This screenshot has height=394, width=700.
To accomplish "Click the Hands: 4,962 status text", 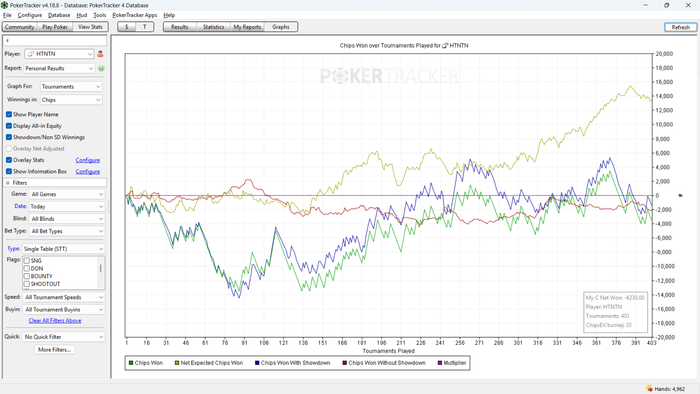I will [670, 389].
